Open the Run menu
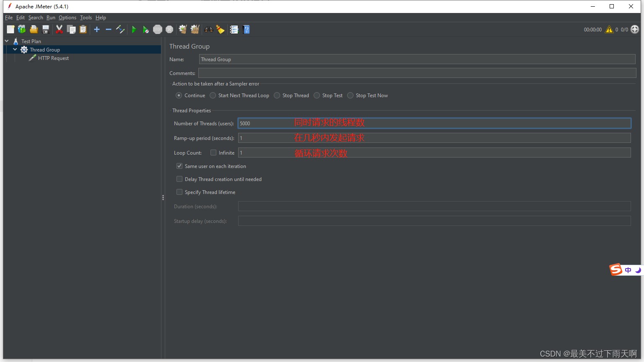Screen dimensions: 644x362 coord(51,18)
